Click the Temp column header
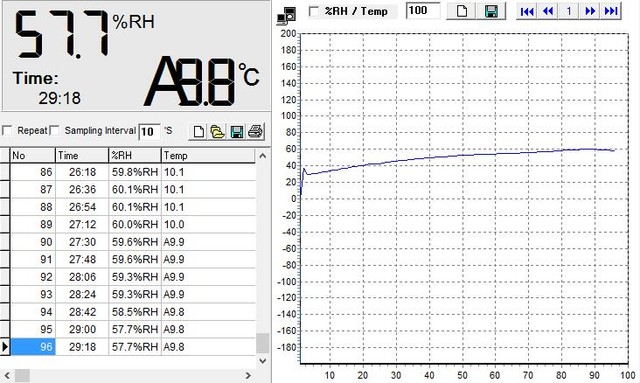Image resolution: width=640 pixels, height=383 pixels. 208,156
